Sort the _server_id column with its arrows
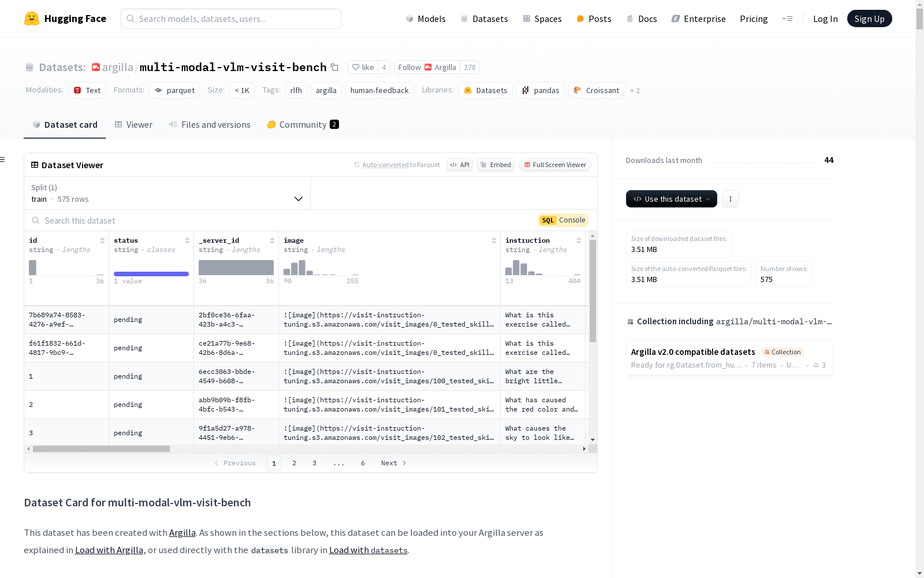 pos(272,240)
